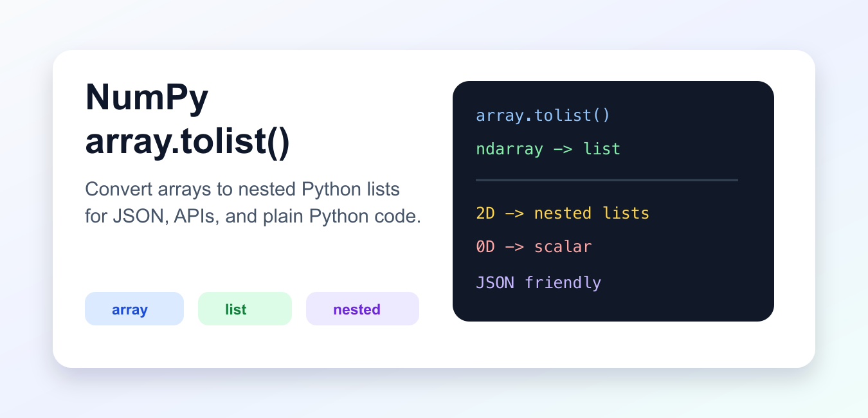Screen dimensions: 868x418
Task: Click the arrow in "2D -> nested lists"
Action: coord(514,214)
